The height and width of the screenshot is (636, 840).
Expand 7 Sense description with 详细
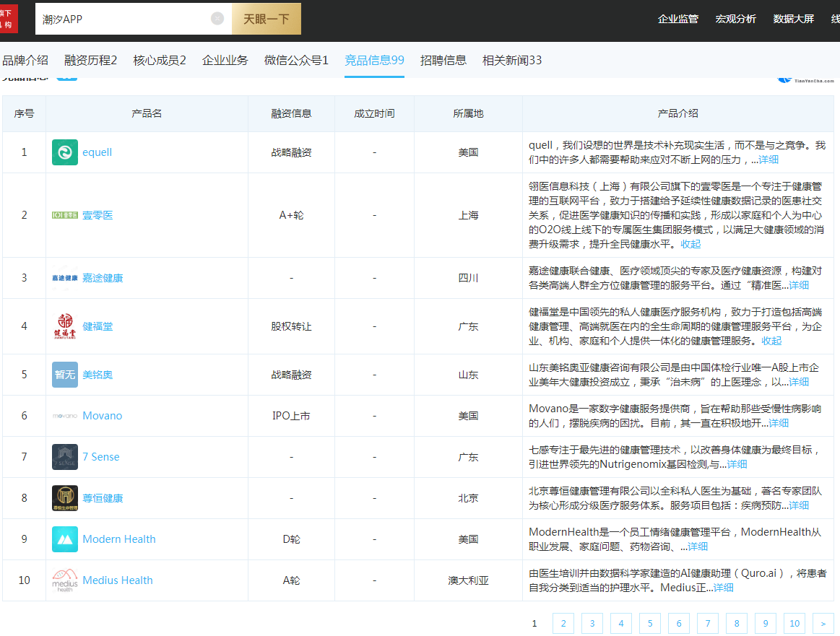point(737,464)
